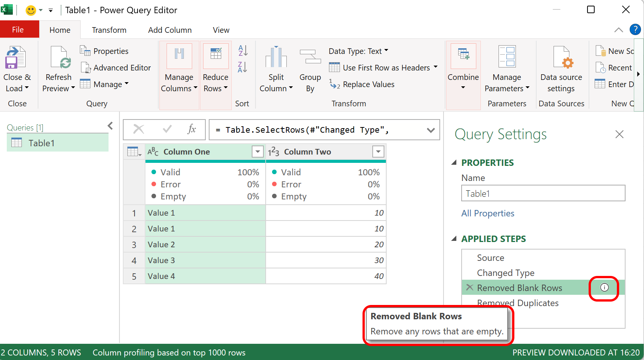Click the fx function icon
The image size is (644, 360).
click(192, 130)
